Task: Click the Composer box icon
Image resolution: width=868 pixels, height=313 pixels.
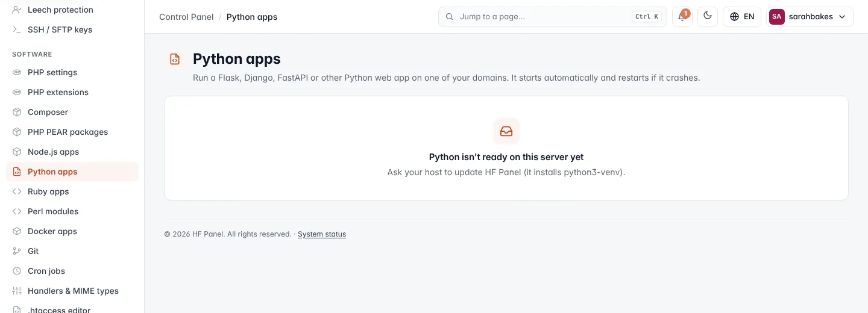Action: pos(17,112)
